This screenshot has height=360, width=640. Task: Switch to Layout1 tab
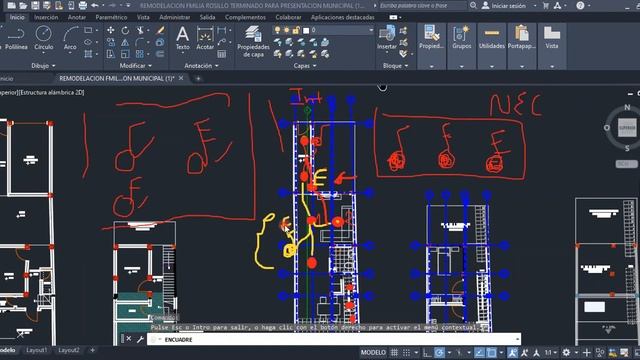coord(36,350)
